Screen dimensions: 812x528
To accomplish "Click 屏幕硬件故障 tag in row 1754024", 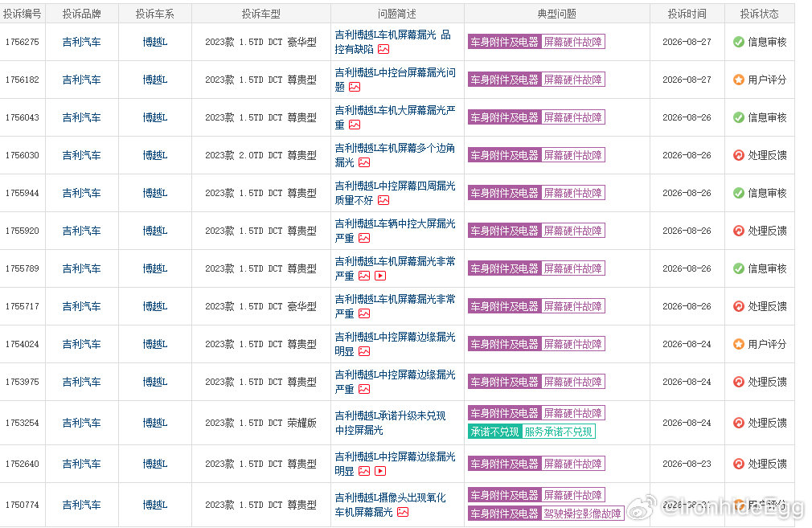I will 572,344.
